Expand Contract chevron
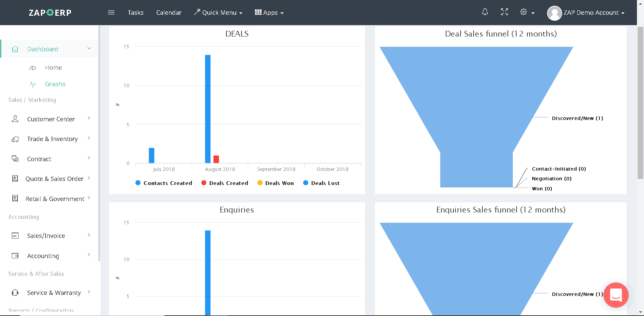 pos(89,158)
